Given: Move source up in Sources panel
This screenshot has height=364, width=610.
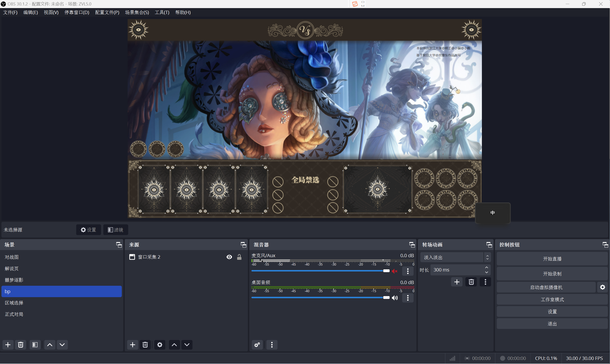Looking at the screenshot, I should (174, 345).
